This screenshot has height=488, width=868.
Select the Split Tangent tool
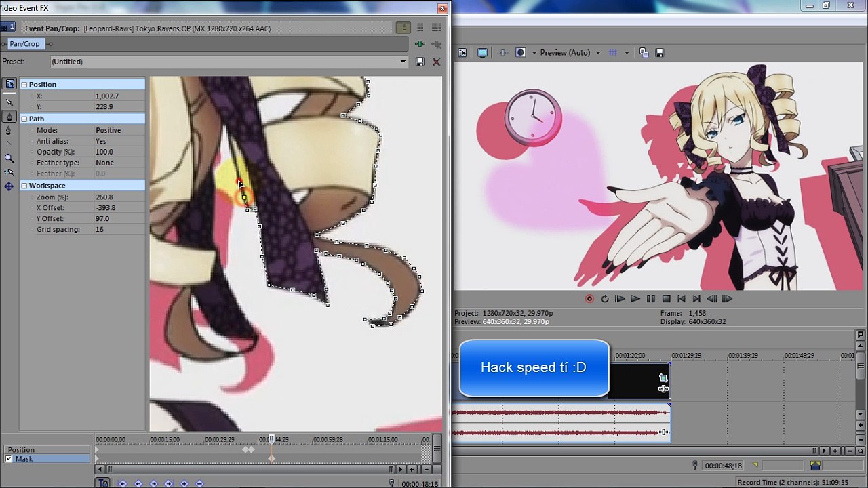[9, 144]
